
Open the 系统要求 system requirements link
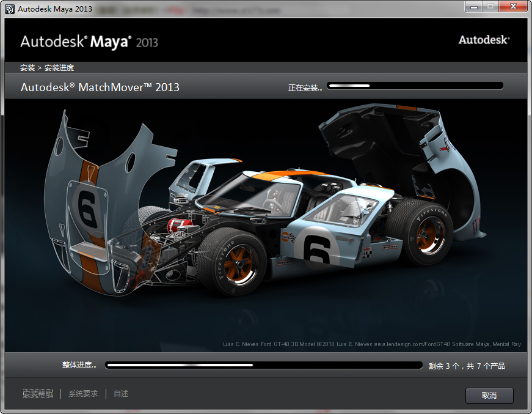(x=83, y=394)
